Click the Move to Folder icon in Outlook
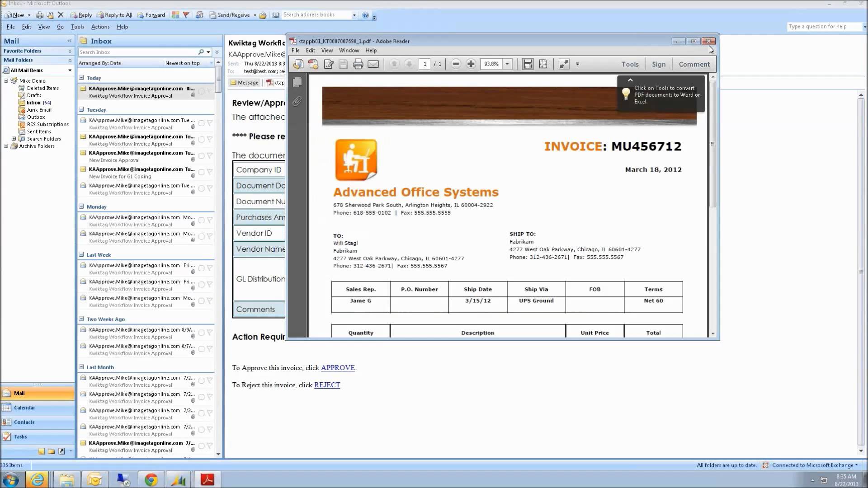Viewport: 868px width, 488px height. [x=50, y=15]
